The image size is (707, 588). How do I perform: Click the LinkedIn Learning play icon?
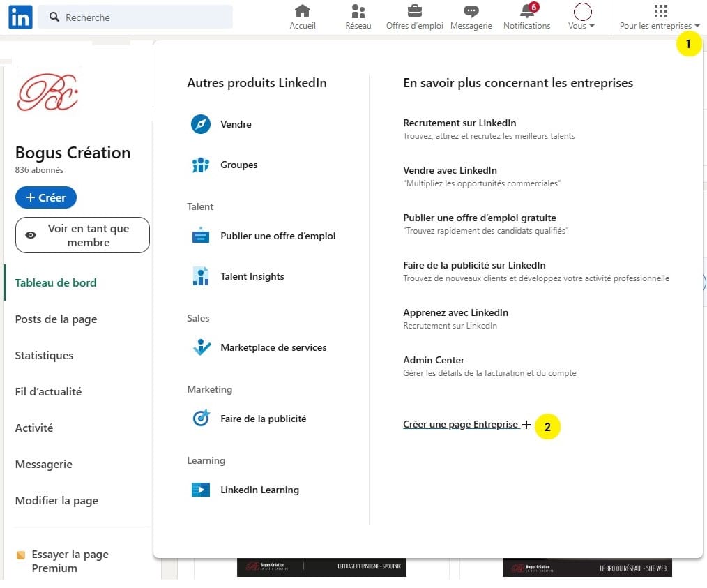click(201, 489)
